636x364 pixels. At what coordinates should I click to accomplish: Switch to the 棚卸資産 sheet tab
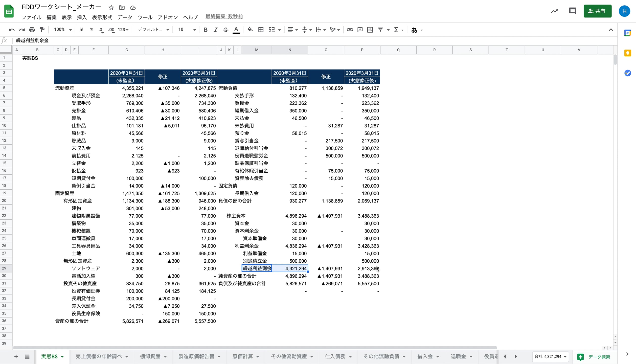150,356
